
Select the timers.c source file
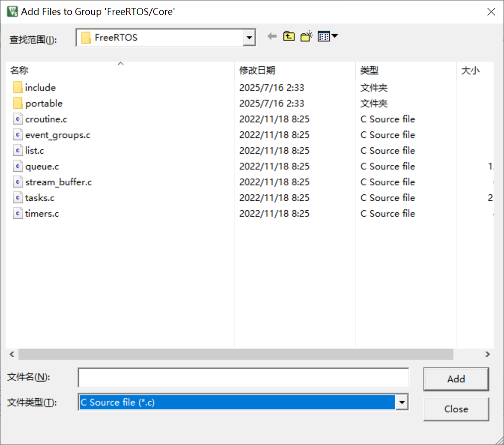click(x=42, y=213)
